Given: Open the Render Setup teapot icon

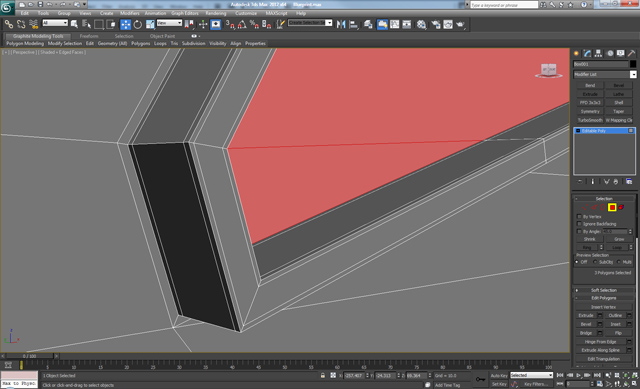Looking at the screenshot, I should click(x=436, y=24).
